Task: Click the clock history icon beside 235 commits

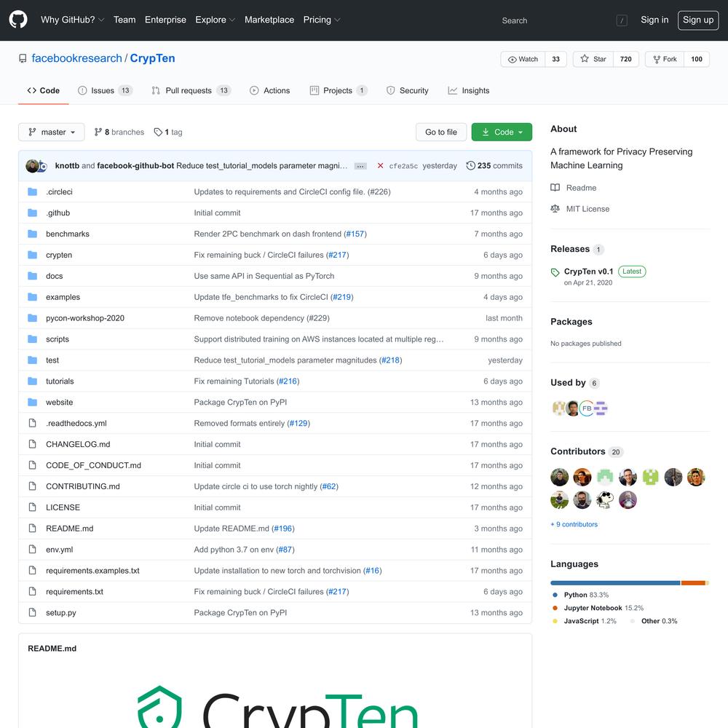Action: click(470, 166)
